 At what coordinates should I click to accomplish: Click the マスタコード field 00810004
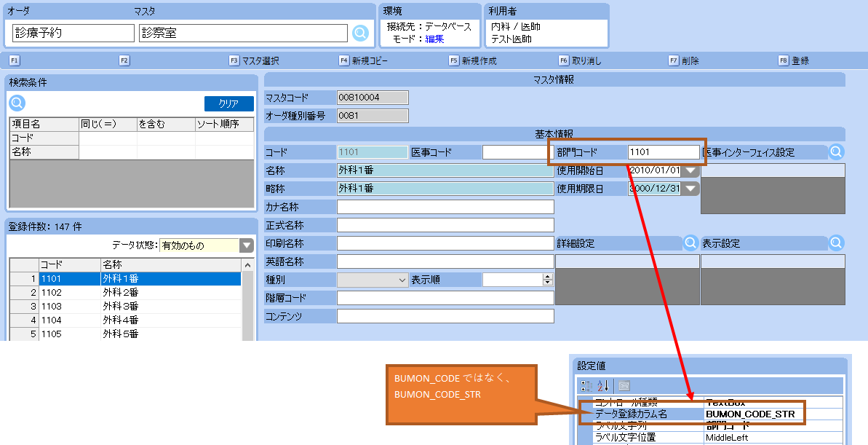point(373,98)
